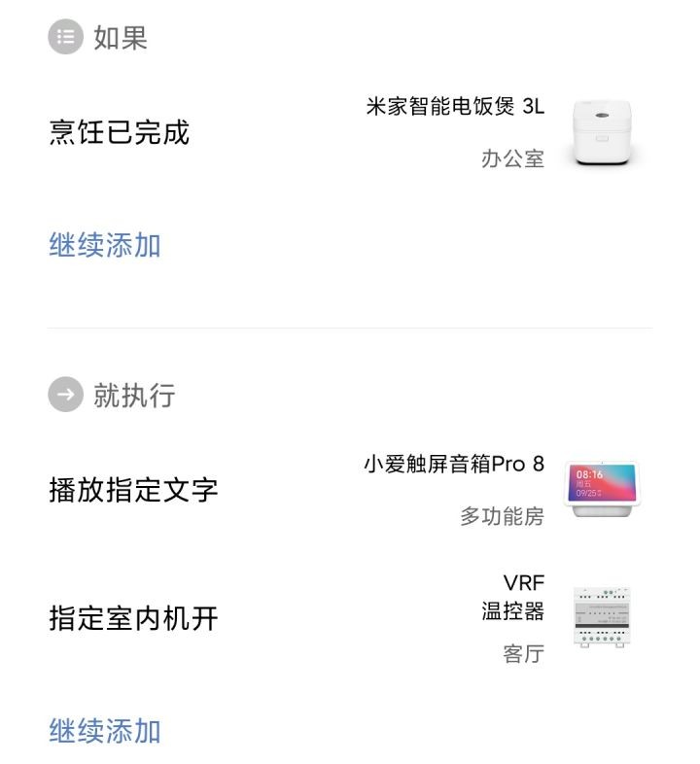Click the 办公室 room label
700x764 pixels.
pos(512,158)
